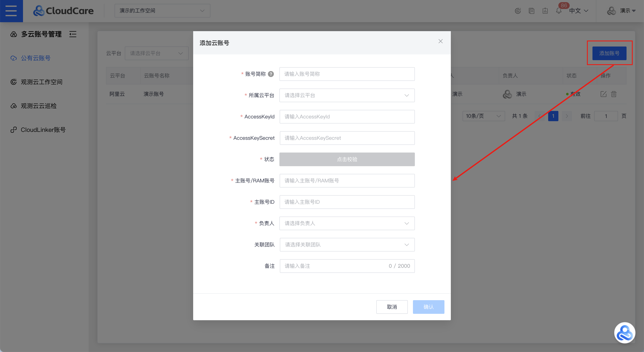The height and width of the screenshot is (352, 644).
Task: Click the hamburger menu icon top-left
Action: coord(11,11)
